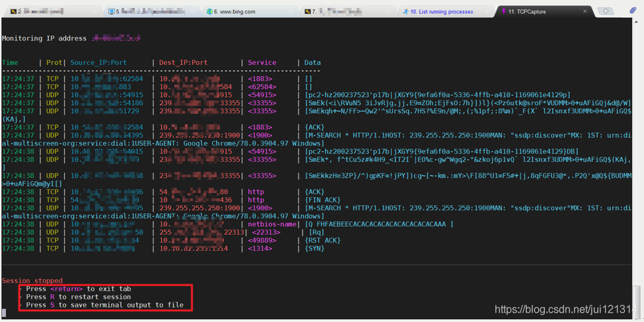Click the 'Dest_IP:Port' column header

click(x=184, y=63)
